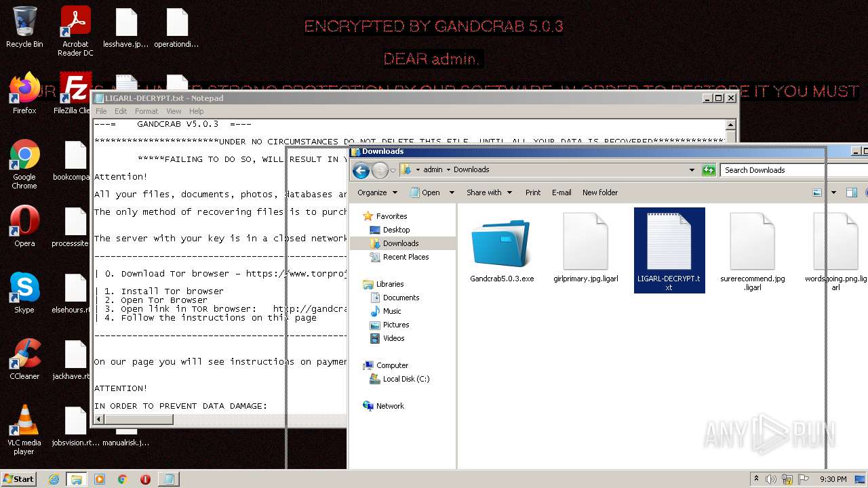
Task: Select lesshave.jp... desktop file
Action: click(126, 27)
